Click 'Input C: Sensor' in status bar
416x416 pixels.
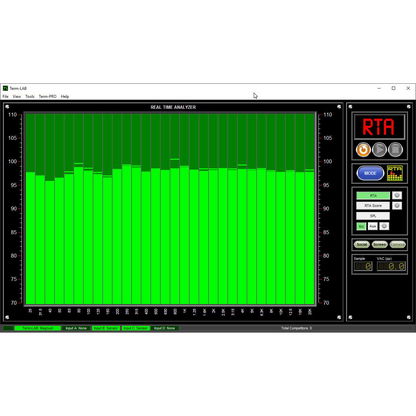pos(136,328)
